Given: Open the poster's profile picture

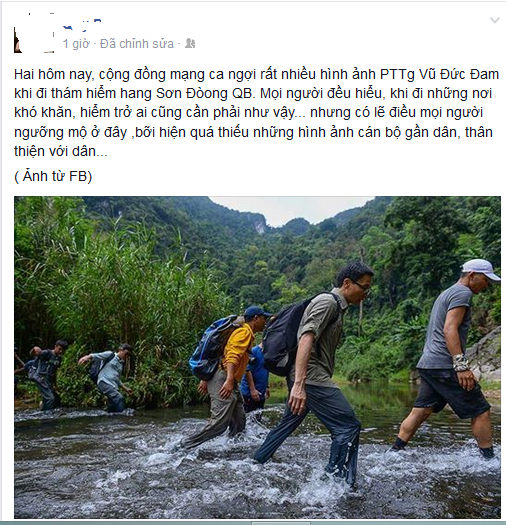Looking at the screenshot, I should (x=34, y=34).
